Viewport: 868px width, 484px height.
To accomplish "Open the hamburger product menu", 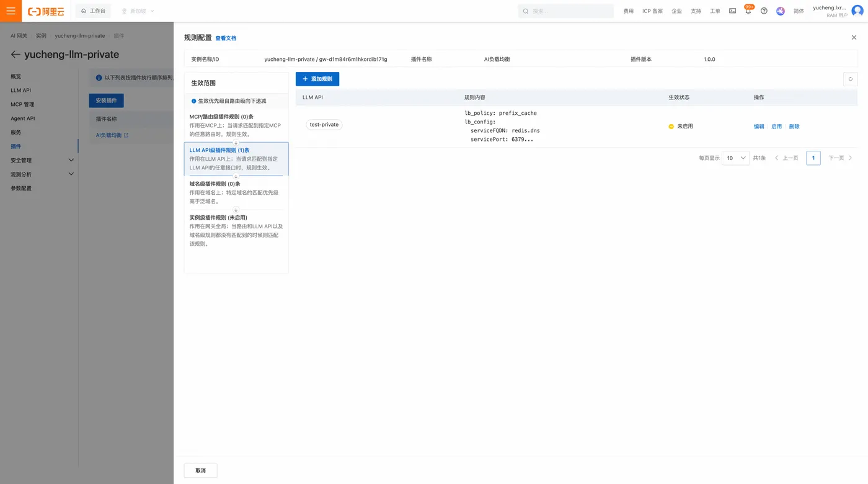I will pos(11,11).
